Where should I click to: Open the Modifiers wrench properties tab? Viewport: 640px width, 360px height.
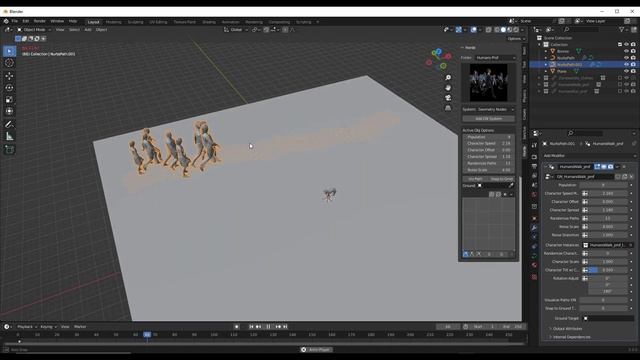tap(534, 228)
